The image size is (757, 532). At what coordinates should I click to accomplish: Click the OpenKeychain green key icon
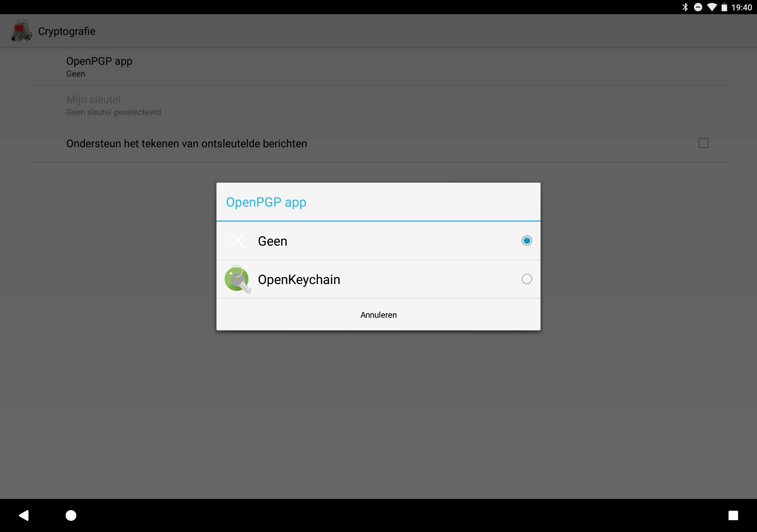click(237, 279)
